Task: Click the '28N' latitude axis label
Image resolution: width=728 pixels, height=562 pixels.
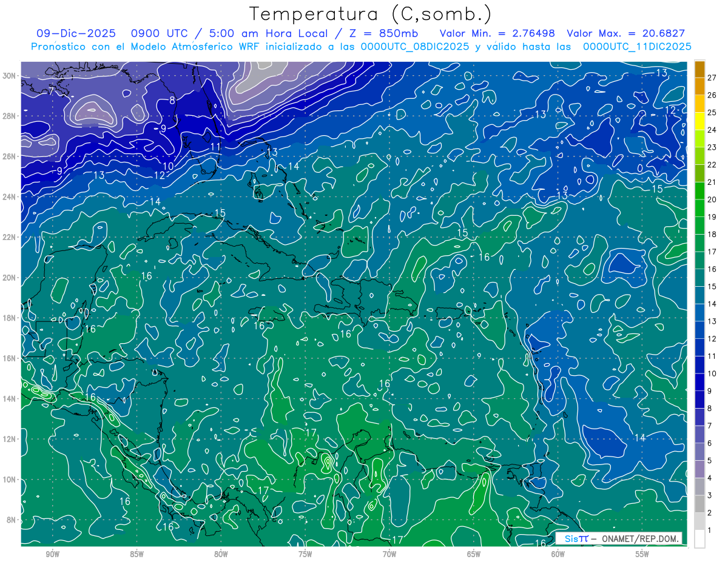Action: click(x=8, y=116)
